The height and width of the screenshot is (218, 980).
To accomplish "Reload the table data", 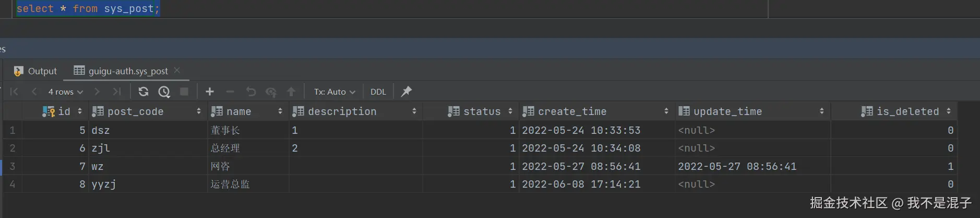I will [144, 91].
